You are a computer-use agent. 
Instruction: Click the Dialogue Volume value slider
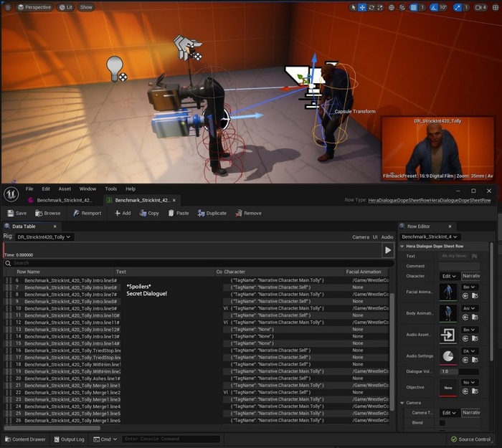(x=459, y=371)
